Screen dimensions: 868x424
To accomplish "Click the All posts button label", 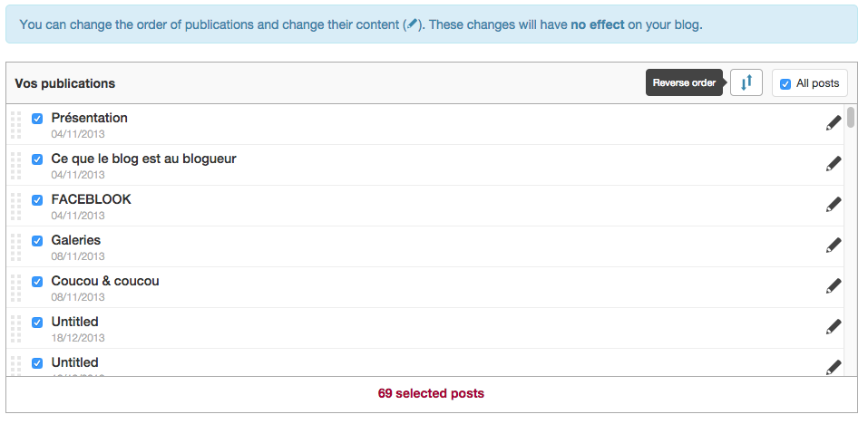I will [817, 83].
